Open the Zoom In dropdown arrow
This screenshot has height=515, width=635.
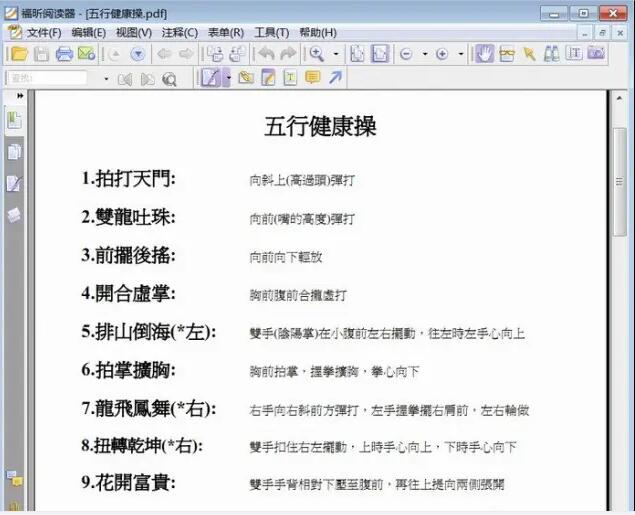(461, 54)
